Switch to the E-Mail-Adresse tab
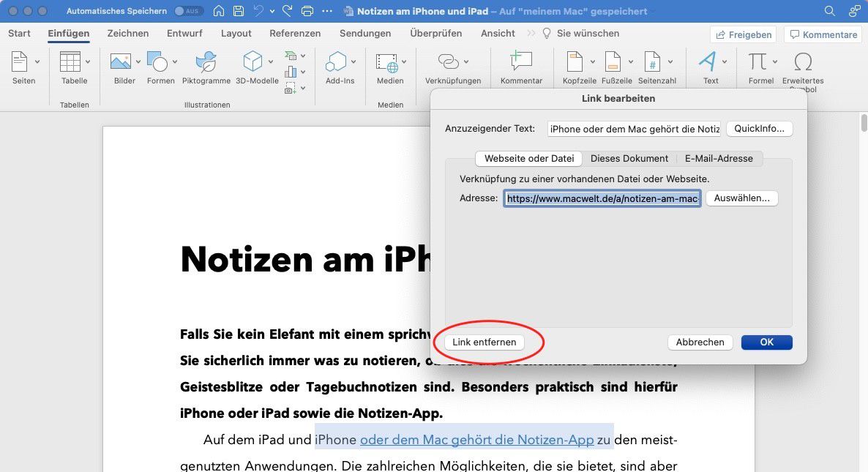This screenshot has width=868, height=472. (x=719, y=158)
